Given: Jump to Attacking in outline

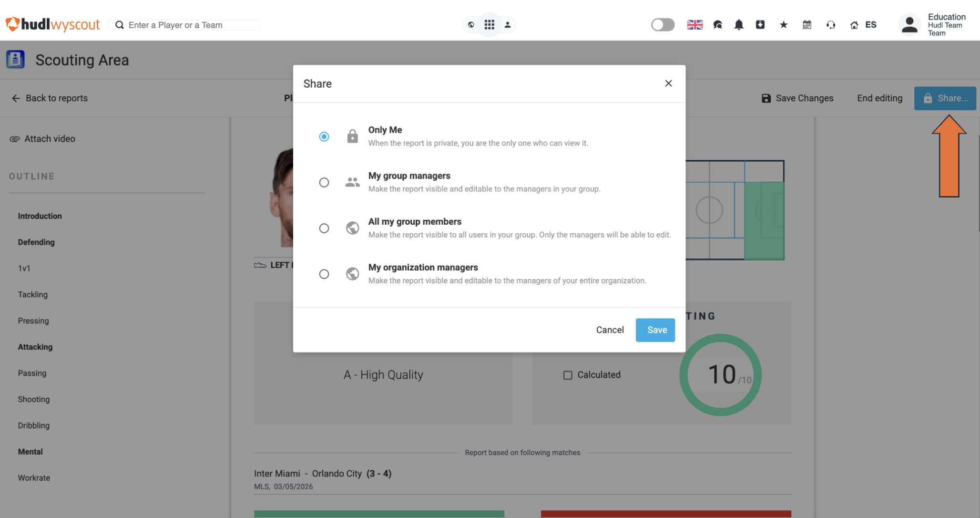Looking at the screenshot, I should pyautogui.click(x=35, y=347).
